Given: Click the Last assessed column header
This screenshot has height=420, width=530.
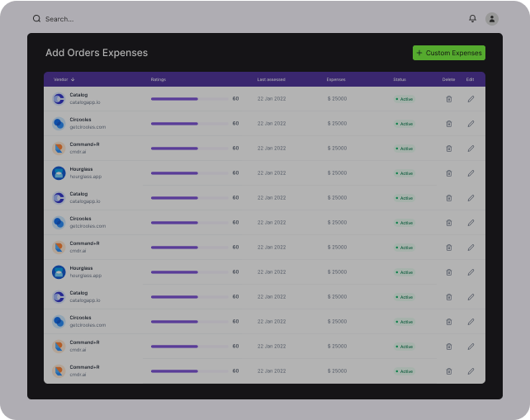Looking at the screenshot, I should pos(271,79).
